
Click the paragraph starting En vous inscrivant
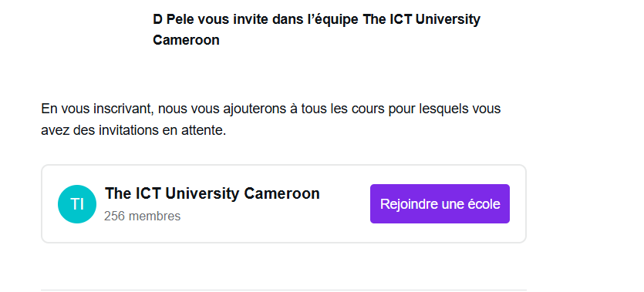[271, 119]
